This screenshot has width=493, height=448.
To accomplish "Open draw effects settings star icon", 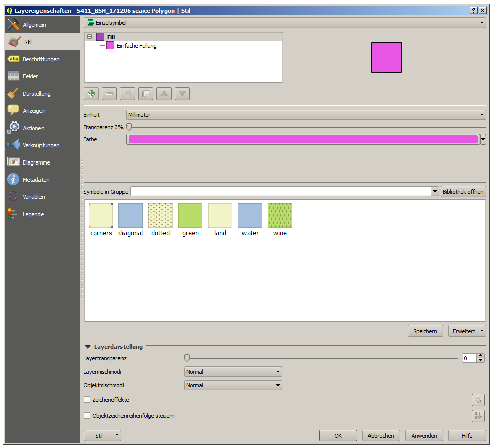I will 478,400.
